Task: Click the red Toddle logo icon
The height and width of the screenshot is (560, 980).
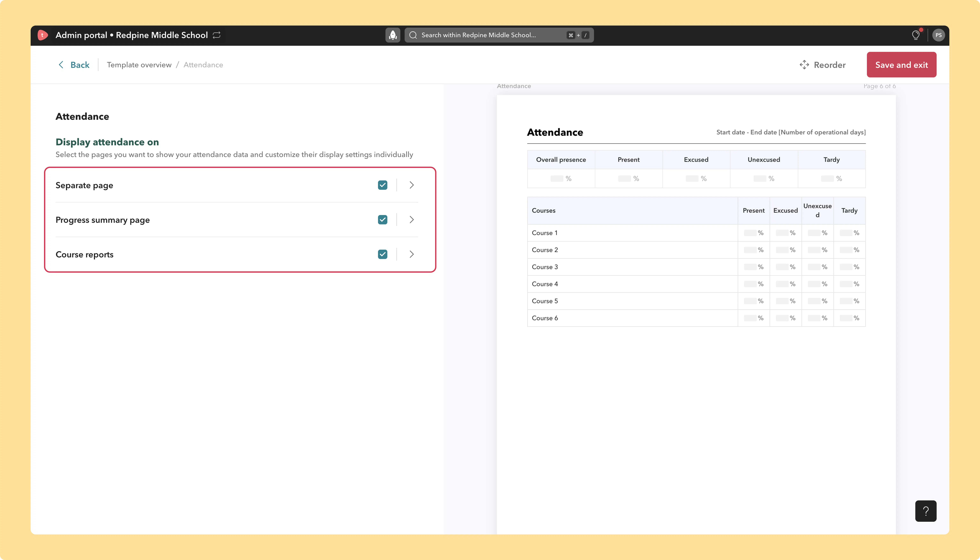Action: point(43,35)
